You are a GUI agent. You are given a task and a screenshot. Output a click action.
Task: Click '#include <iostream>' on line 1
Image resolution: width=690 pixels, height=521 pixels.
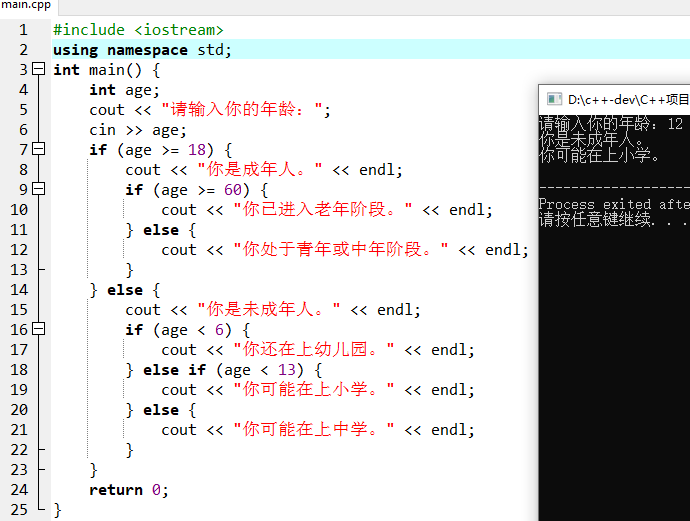[138, 30]
